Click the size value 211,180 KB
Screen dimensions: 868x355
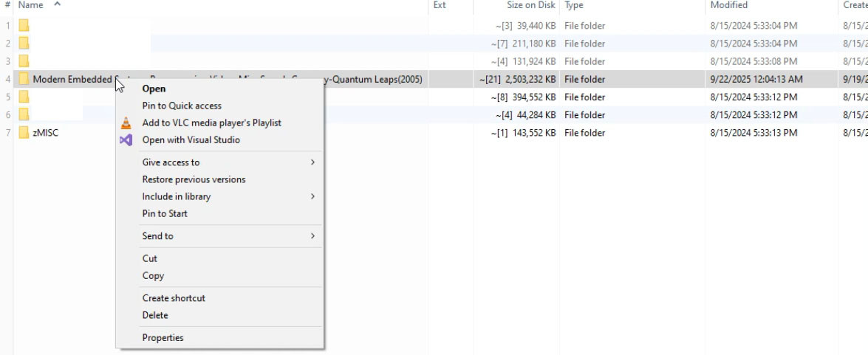coord(536,43)
